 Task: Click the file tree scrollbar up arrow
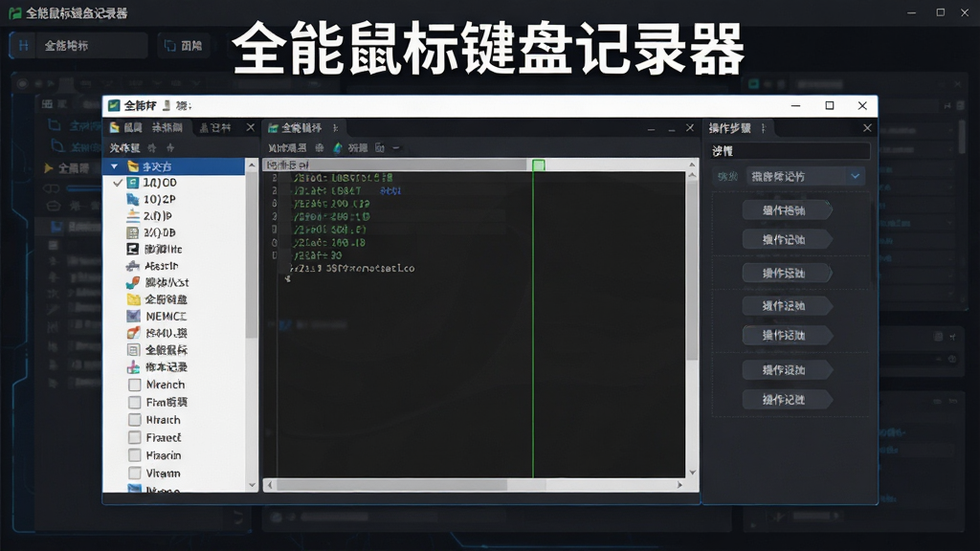tap(252, 165)
